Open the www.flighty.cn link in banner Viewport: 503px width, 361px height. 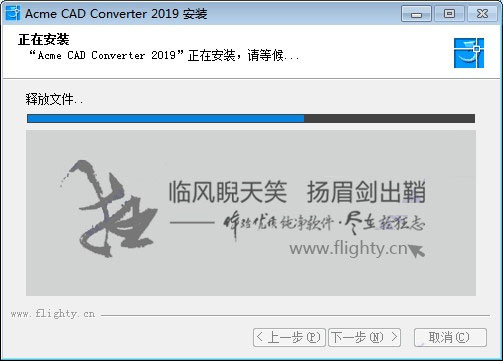348,249
